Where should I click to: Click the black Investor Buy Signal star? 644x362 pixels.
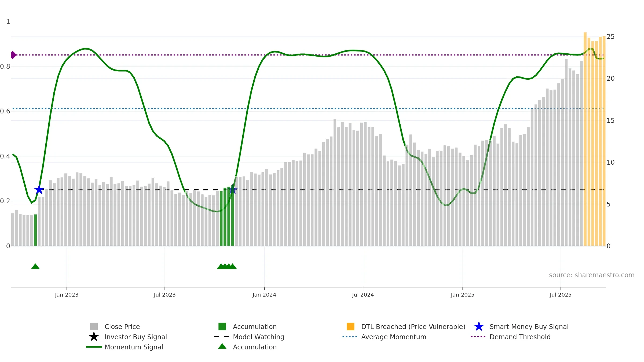coord(94,337)
